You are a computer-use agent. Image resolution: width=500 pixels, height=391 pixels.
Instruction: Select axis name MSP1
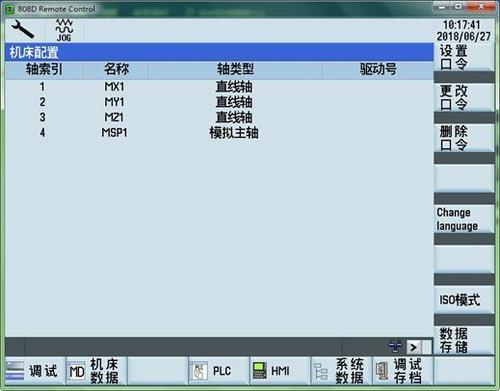tap(114, 133)
